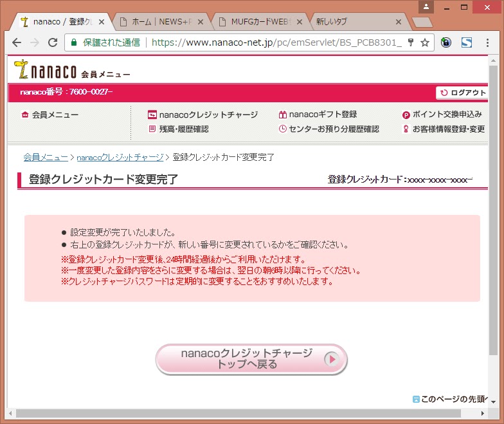
Task: Click the browser forward arrow
Action: tap(35, 42)
